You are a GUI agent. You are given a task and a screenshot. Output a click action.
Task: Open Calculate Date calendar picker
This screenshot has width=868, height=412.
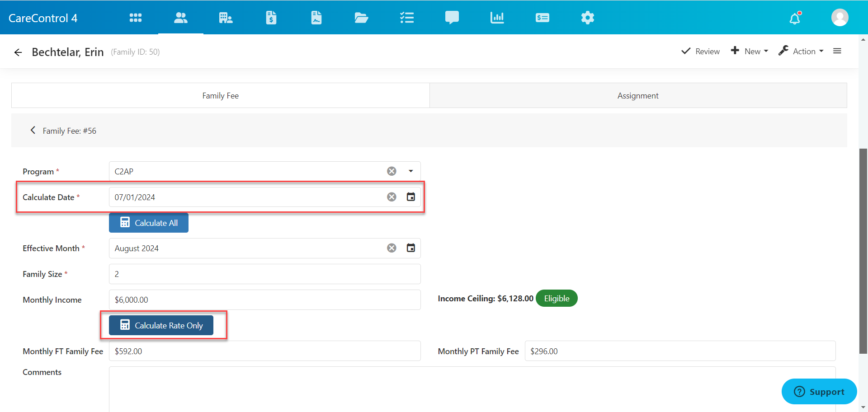pyautogui.click(x=410, y=197)
